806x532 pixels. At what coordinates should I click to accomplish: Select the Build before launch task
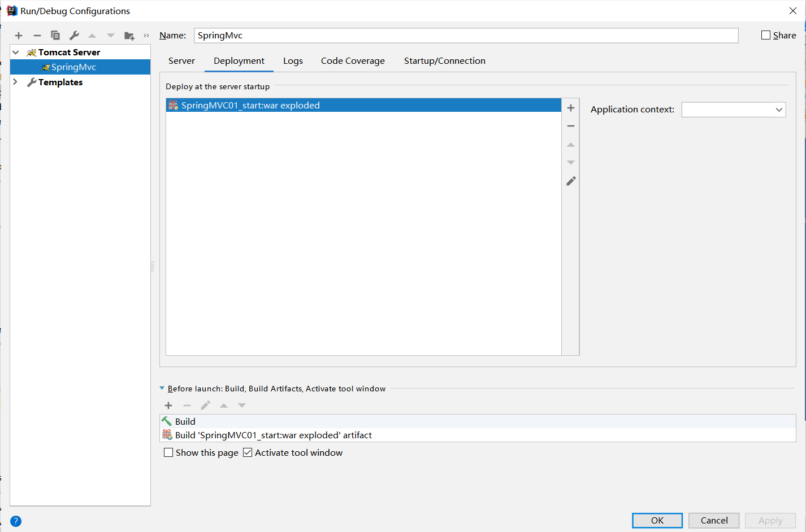tap(478, 421)
